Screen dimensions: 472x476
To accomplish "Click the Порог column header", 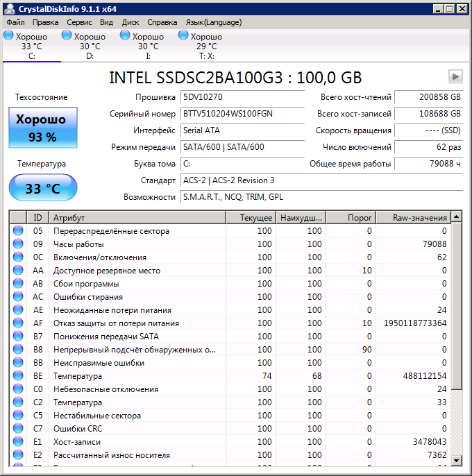I will (351, 218).
